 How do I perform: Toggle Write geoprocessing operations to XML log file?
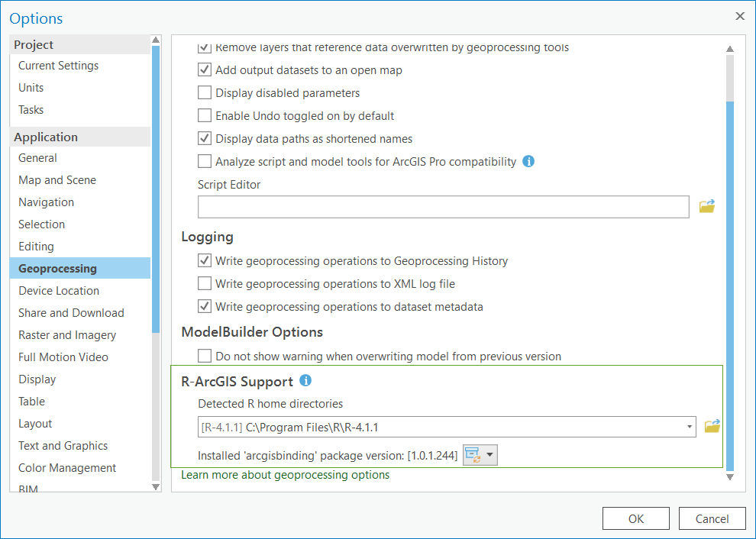(x=205, y=284)
